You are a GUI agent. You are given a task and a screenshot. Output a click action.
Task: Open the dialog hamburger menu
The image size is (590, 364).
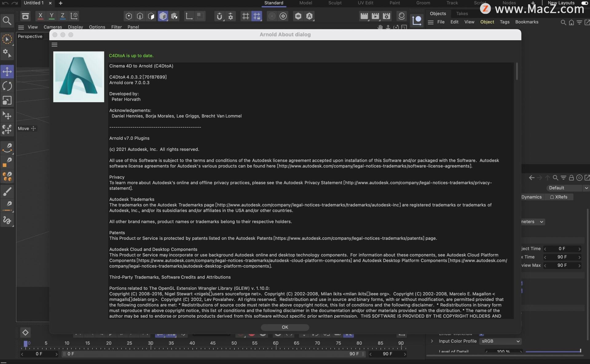[x=54, y=45]
